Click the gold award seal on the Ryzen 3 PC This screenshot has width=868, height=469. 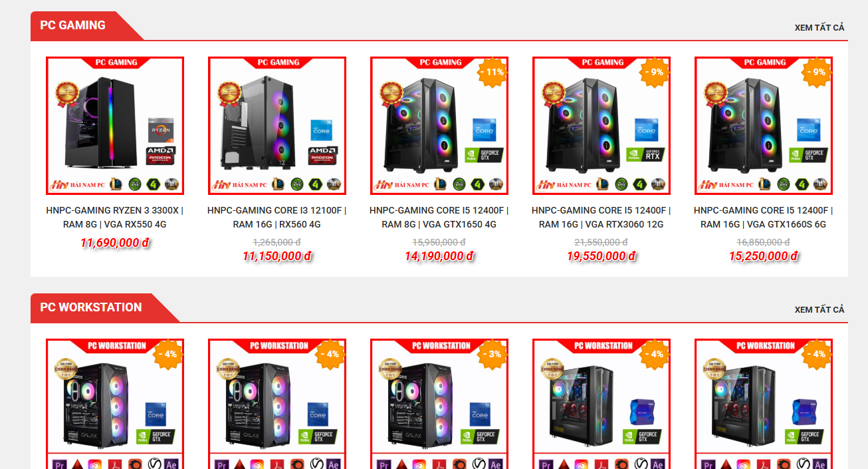(67, 95)
